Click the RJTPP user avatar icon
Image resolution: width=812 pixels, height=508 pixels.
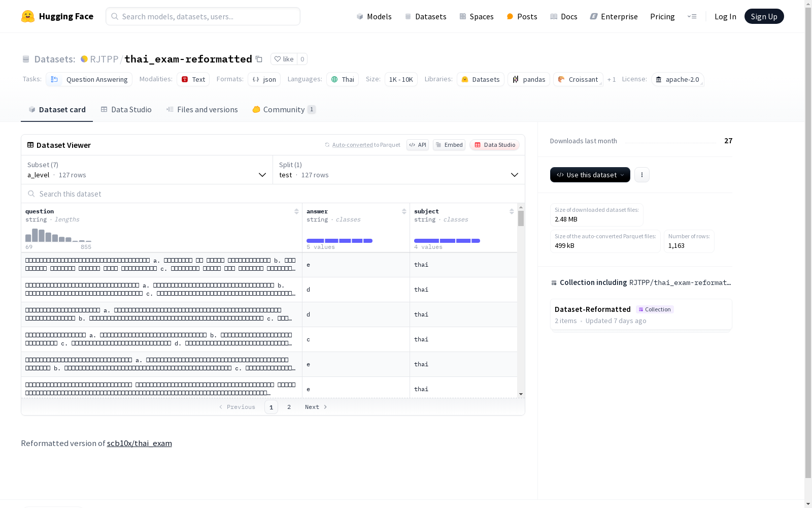[x=84, y=59]
